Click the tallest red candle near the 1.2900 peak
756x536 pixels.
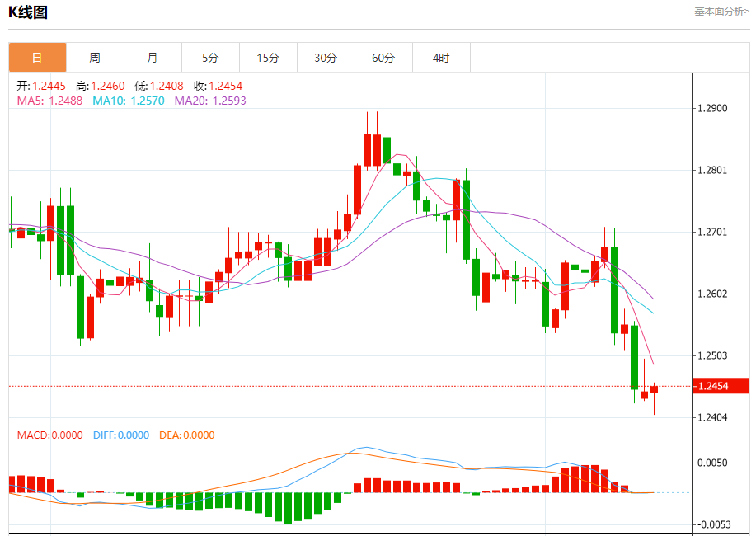point(377,151)
